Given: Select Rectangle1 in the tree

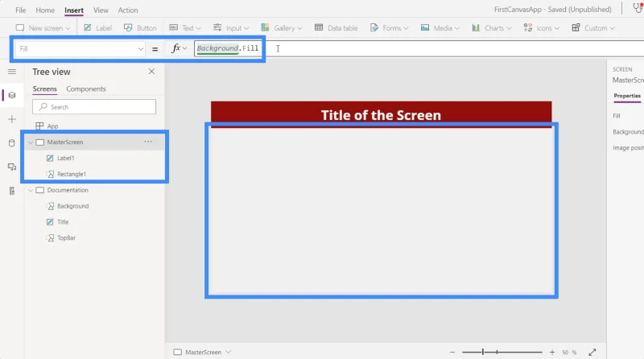Looking at the screenshot, I should (72, 174).
